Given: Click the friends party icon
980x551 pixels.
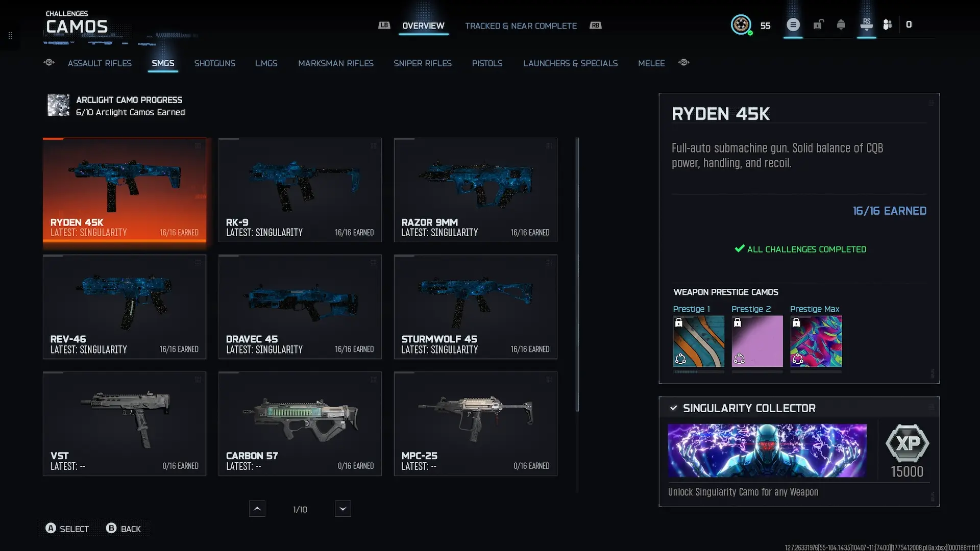Looking at the screenshot, I should coord(888,24).
